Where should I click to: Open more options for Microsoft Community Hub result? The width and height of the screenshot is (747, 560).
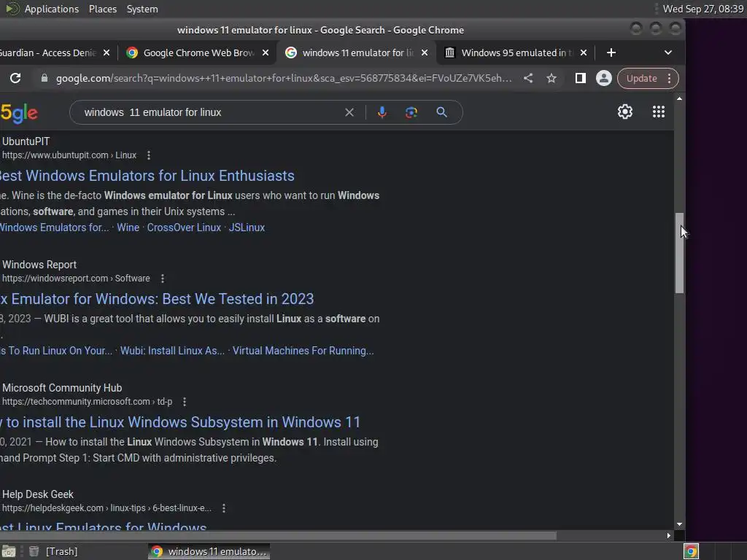[x=185, y=402]
